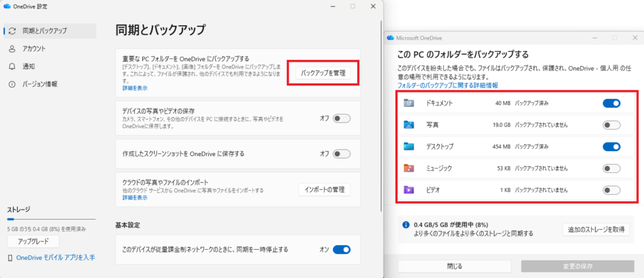Screen dimensions: 644x278
Task: Open OneDrive モバイル アプリを入手 link
Action: (55, 258)
